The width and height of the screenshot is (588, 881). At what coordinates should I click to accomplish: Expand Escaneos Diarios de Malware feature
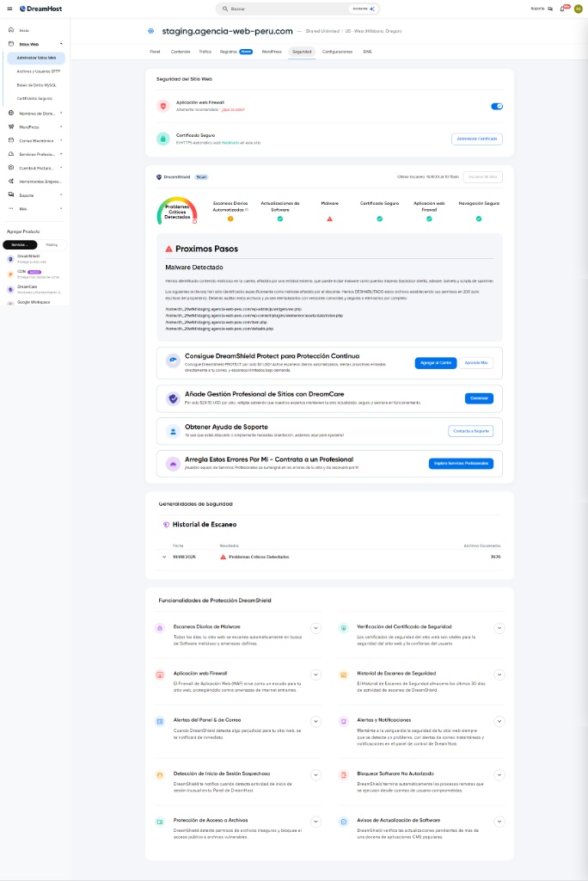pyautogui.click(x=315, y=628)
